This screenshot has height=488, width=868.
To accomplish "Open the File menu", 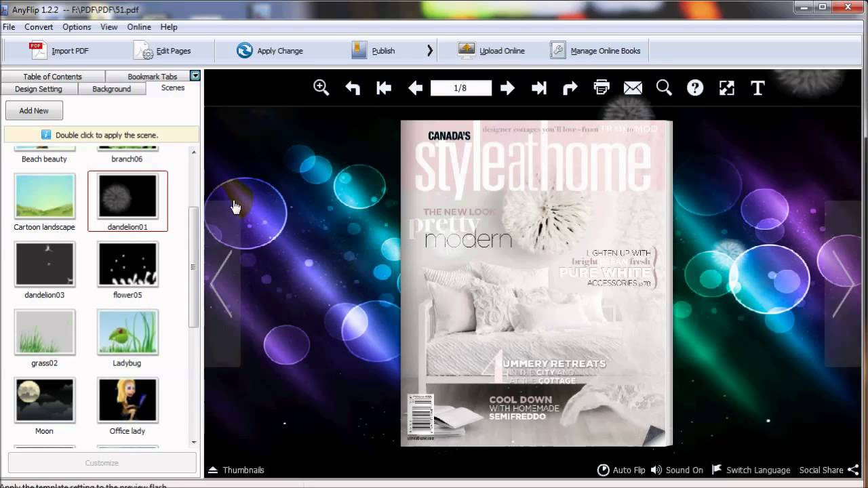I will 9,27.
